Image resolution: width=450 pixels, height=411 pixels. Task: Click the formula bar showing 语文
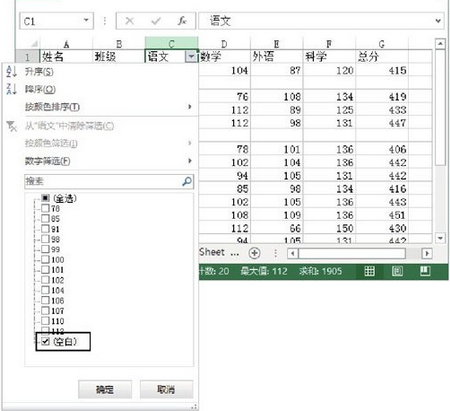click(x=321, y=21)
